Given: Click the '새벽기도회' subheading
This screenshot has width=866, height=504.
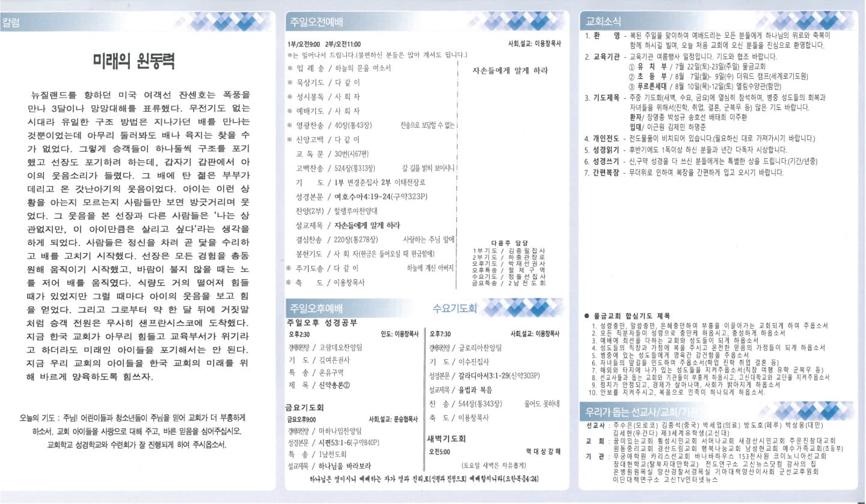Looking at the screenshot, I should [447, 438].
